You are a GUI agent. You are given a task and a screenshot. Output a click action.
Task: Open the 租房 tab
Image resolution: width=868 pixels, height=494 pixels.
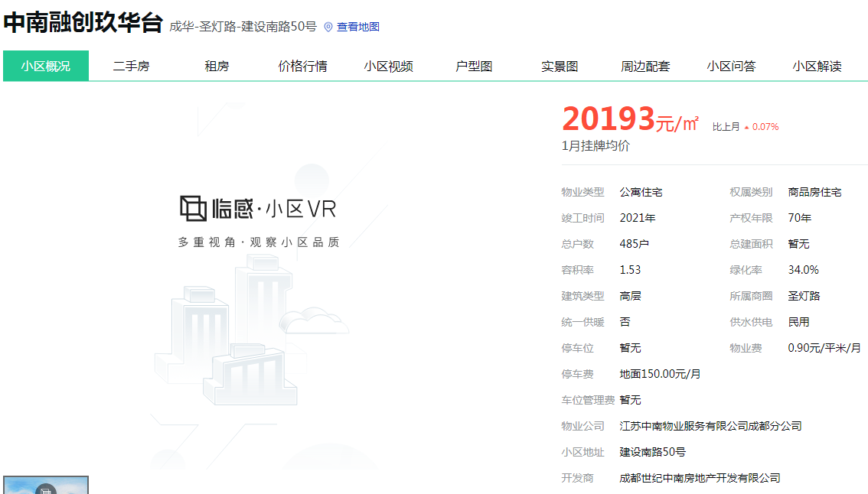pyautogui.click(x=217, y=66)
